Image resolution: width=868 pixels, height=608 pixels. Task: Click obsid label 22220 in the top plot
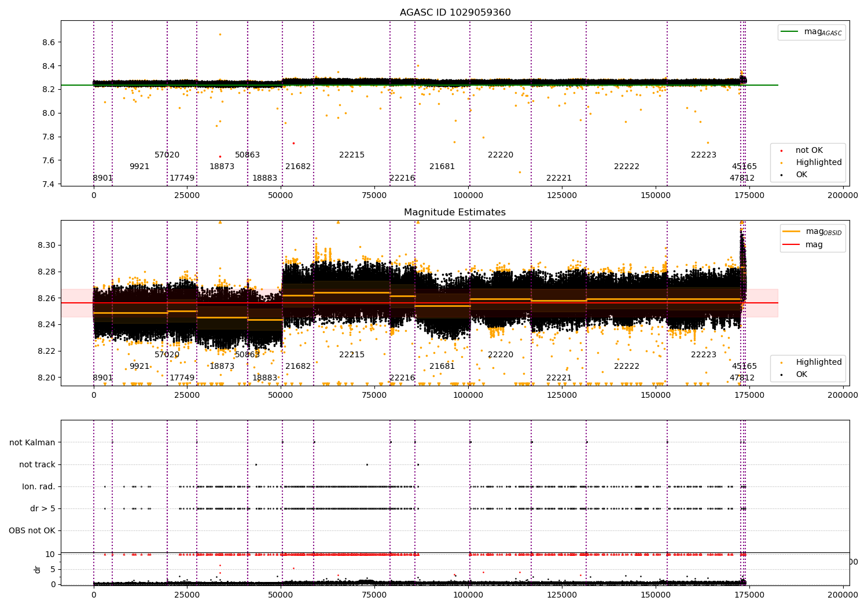tap(501, 155)
